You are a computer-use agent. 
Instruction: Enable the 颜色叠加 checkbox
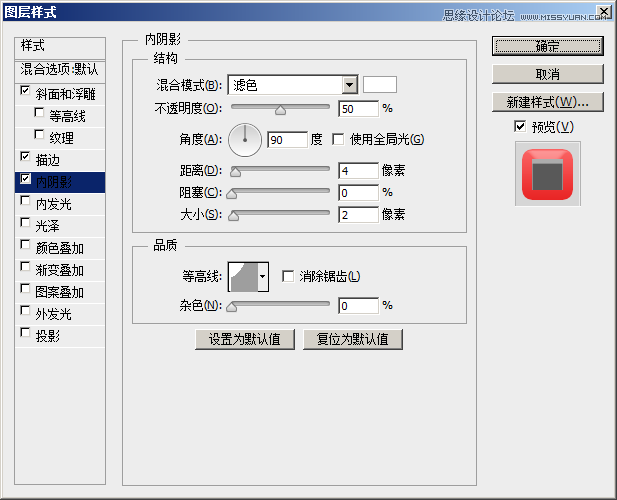[25, 245]
